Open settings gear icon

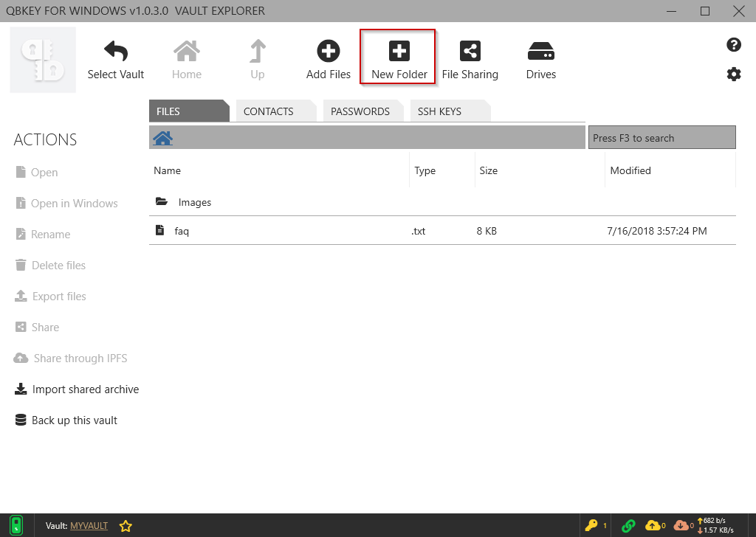pos(733,75)
